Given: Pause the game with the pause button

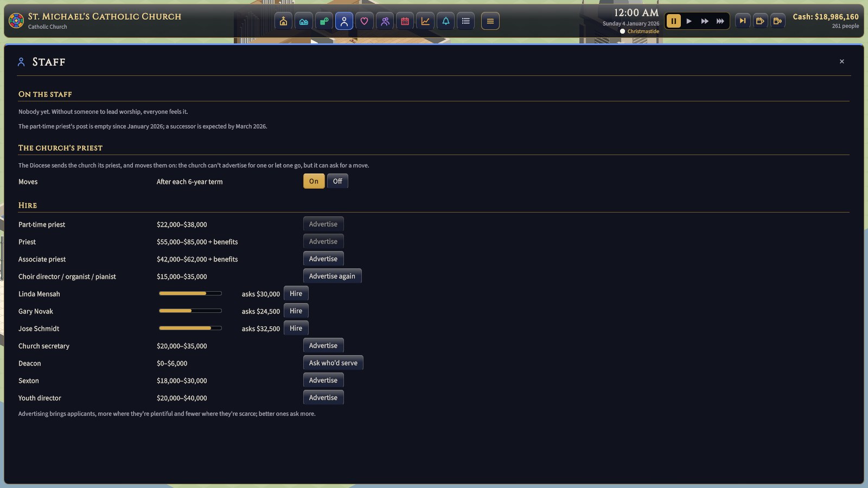Looking at the screenshot, I should click(673, 21).
